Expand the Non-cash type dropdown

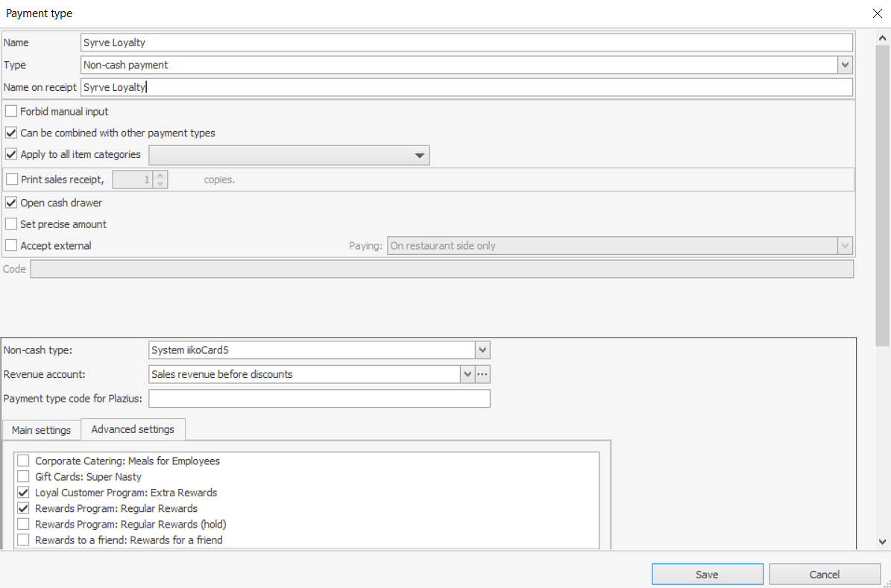tap(482, 350)
